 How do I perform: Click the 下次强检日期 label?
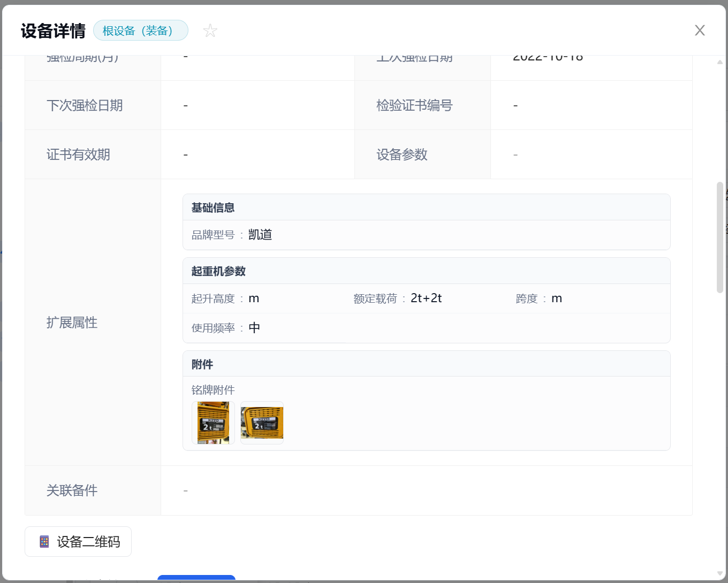tap(85, 105)
